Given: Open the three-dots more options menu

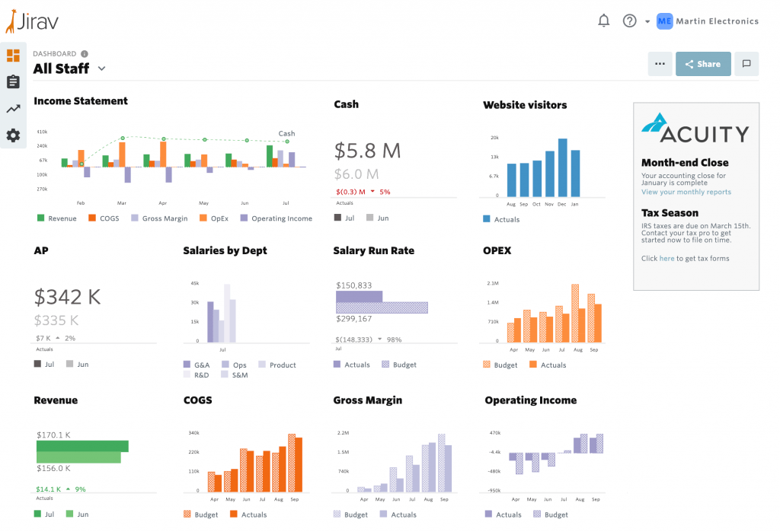Looking at the screenshot, I should pyautogui.click(x=660, y=64).
